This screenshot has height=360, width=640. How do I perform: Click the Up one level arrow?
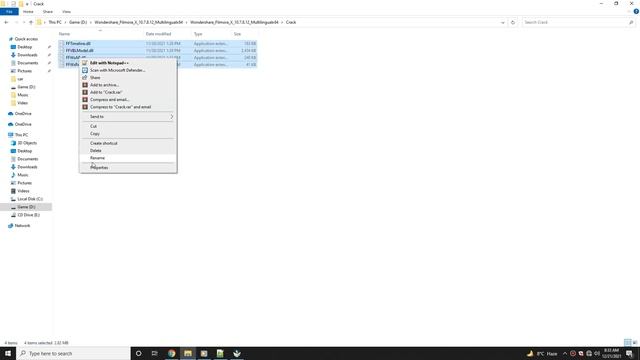coord(31,22)
